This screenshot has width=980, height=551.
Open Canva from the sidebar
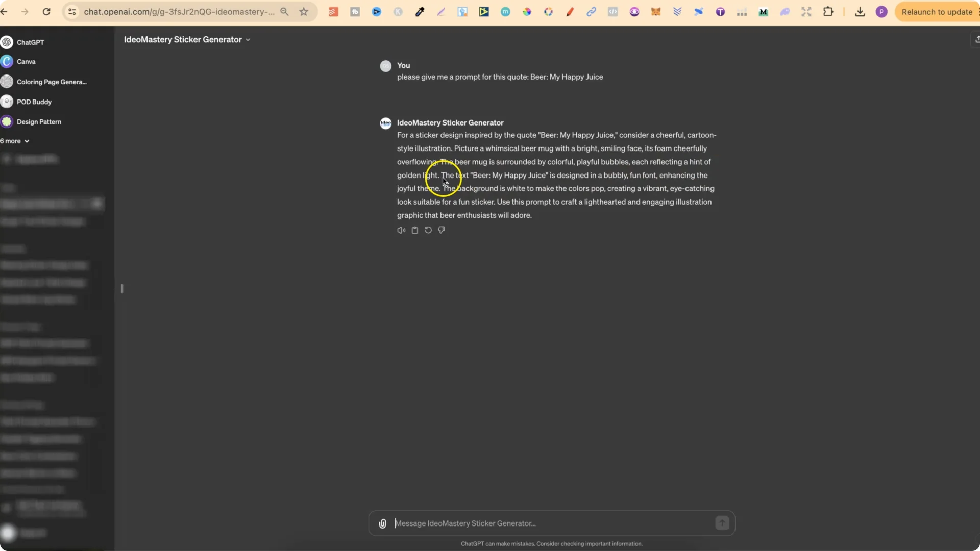(x=26, y=62)
